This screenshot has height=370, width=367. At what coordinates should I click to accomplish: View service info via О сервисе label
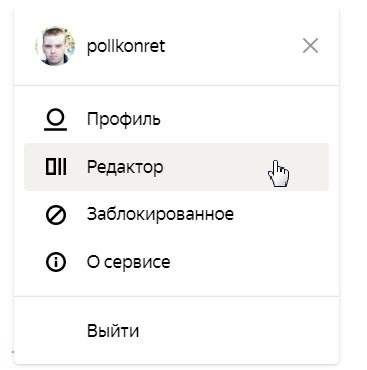(x=129, y=262)
